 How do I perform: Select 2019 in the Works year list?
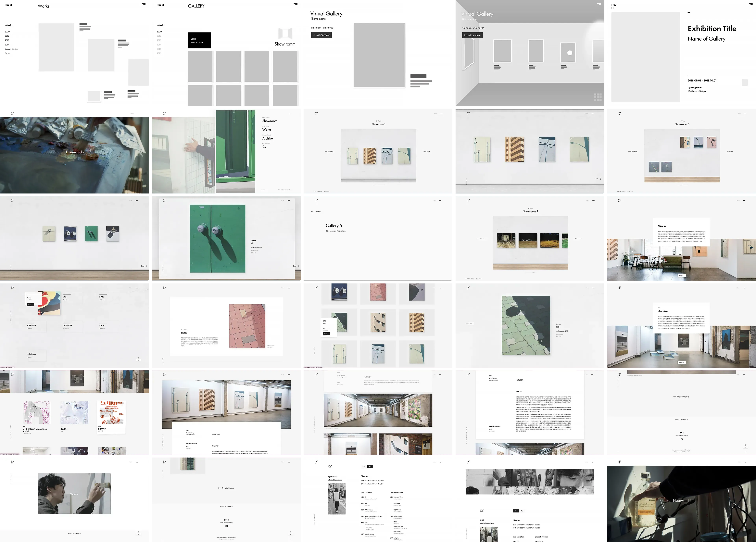7,36
